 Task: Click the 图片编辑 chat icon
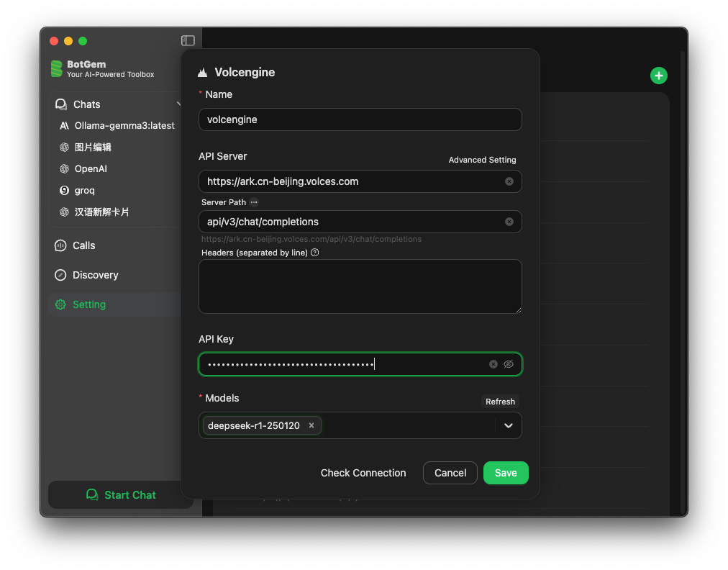[64, 148]
